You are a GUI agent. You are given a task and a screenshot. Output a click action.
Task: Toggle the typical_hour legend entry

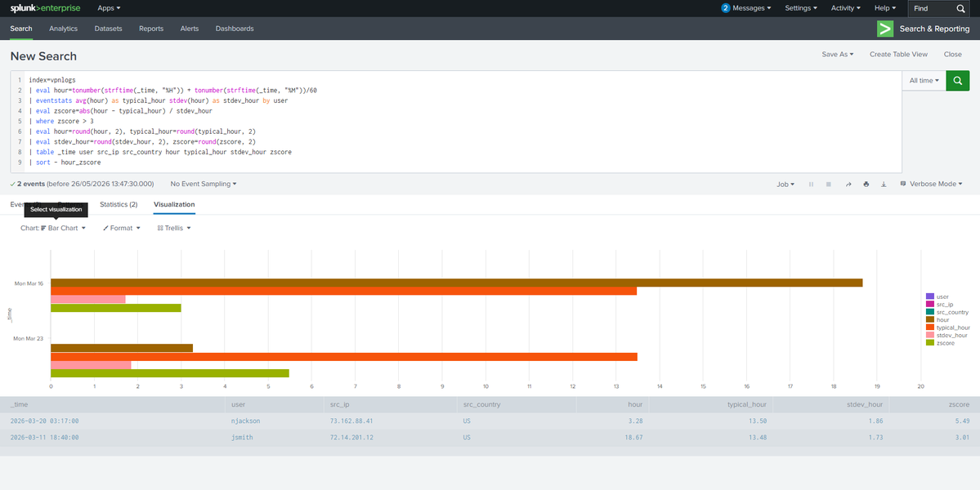948,327
